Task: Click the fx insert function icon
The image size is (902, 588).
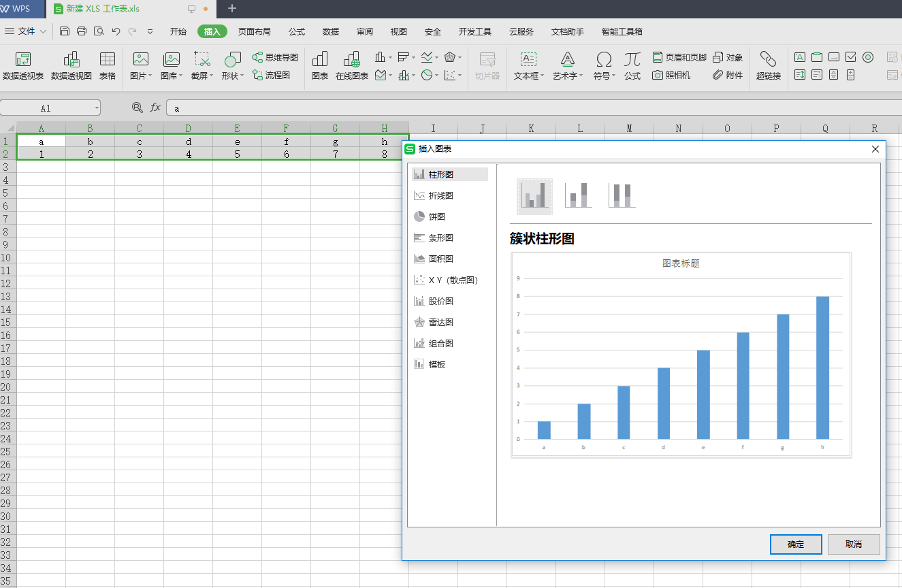Action: (x=155, y=108)
